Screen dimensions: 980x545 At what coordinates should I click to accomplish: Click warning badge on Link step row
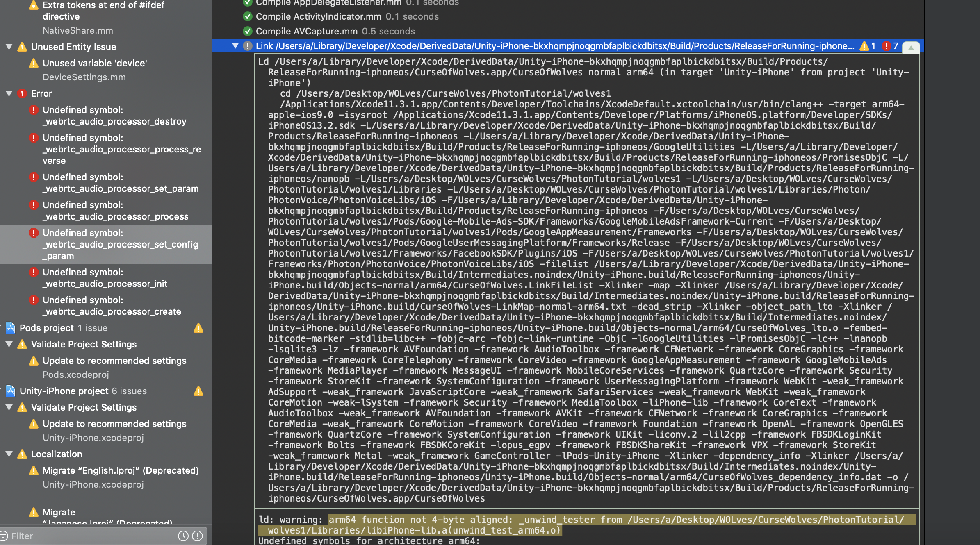point(864,46)
